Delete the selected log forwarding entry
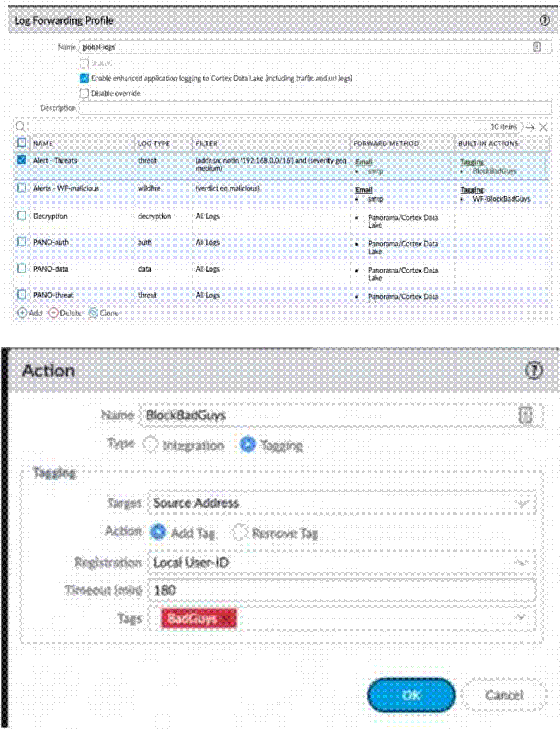This screenshot has height=729, width=560. coord(53,313)
